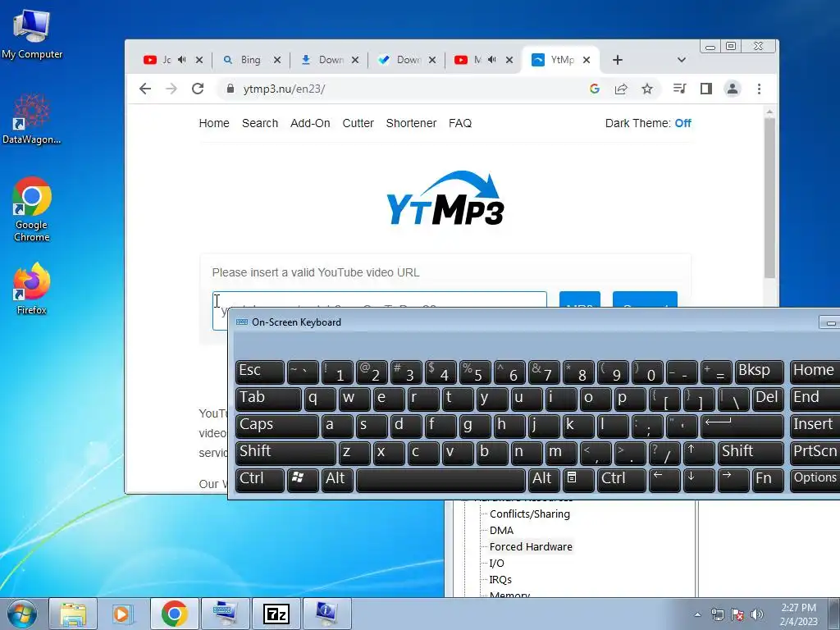Click the right arrow key on keyboard
This screenshot has width=840, height=630.
click(733, 479)
